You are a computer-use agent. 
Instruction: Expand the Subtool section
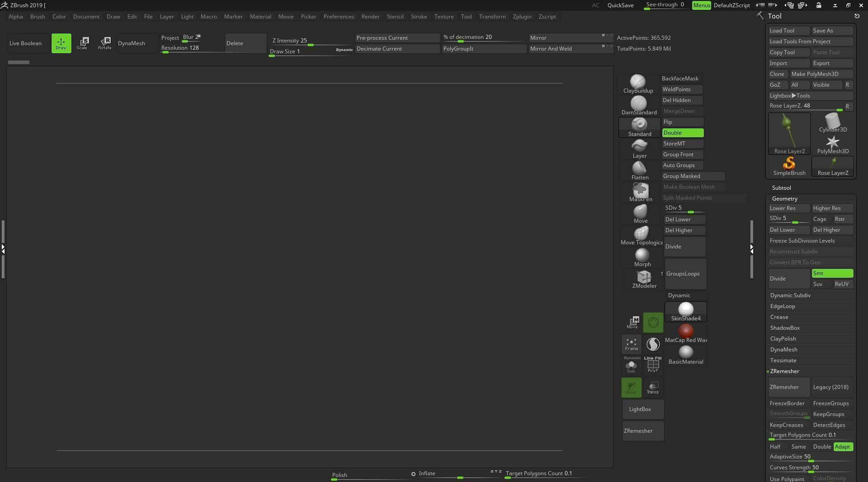(x=781, y=188)
